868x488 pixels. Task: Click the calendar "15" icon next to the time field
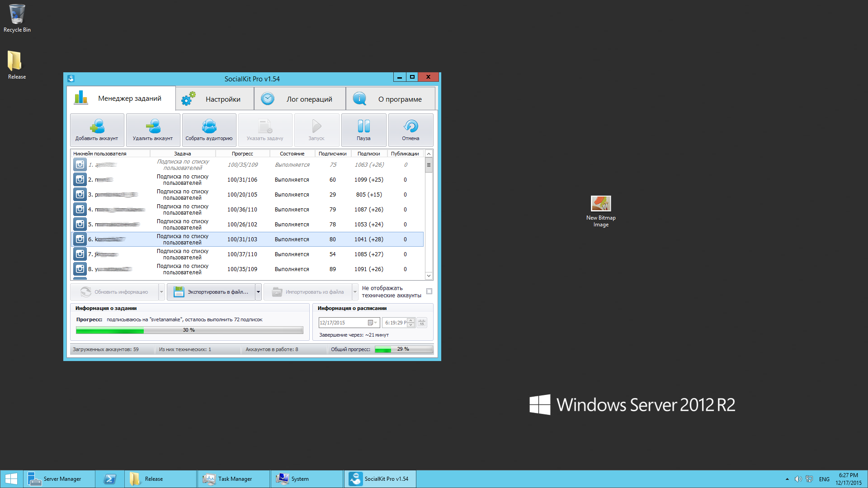click(x=422, y=323)
